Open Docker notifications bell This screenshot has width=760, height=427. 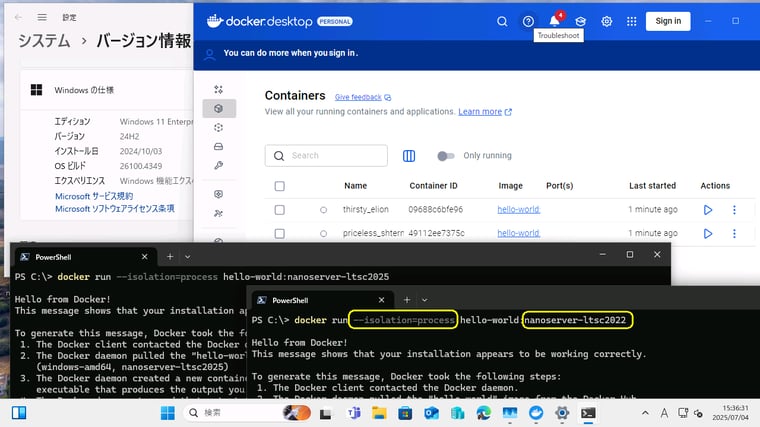coord(554,21)
